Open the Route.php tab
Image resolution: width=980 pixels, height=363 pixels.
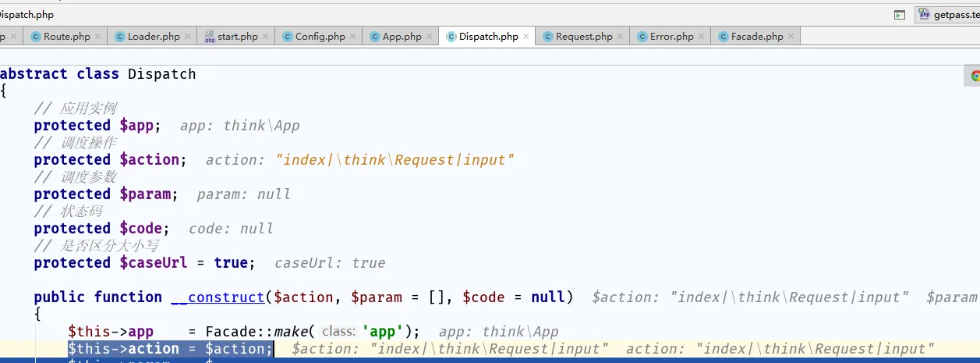click(66, 37)
